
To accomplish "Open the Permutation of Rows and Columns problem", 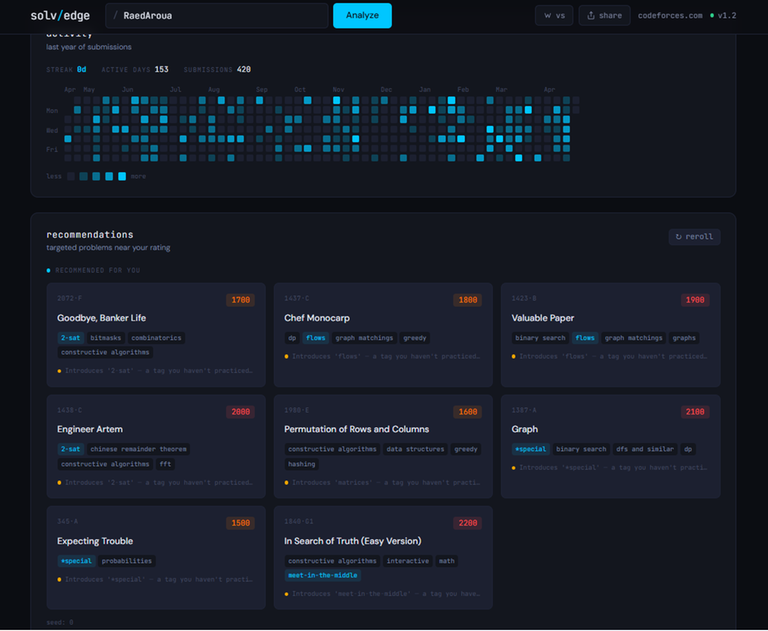I will point(356,429).
